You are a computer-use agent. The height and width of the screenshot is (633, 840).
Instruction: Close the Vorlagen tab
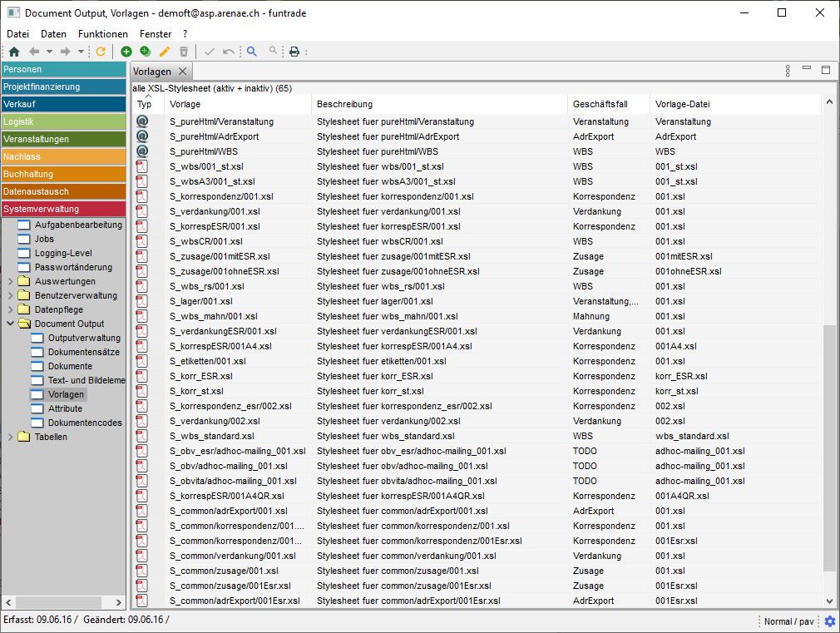click(183, 72)
